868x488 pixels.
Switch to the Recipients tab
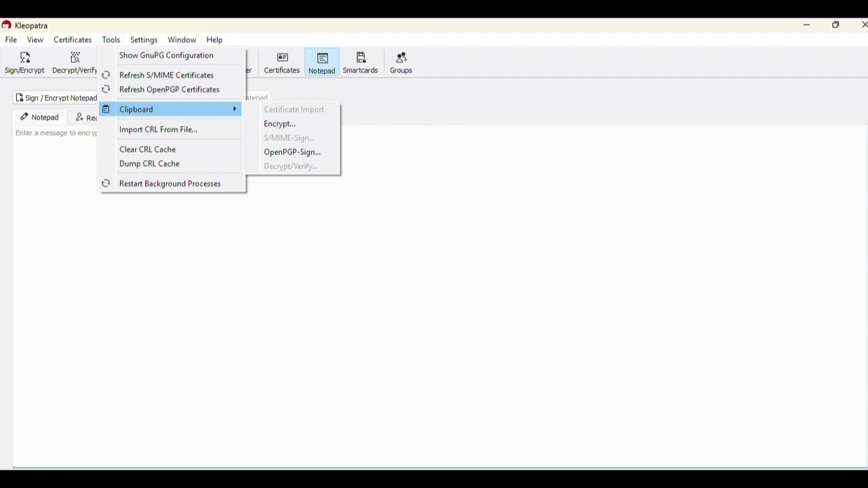[85, 117]
